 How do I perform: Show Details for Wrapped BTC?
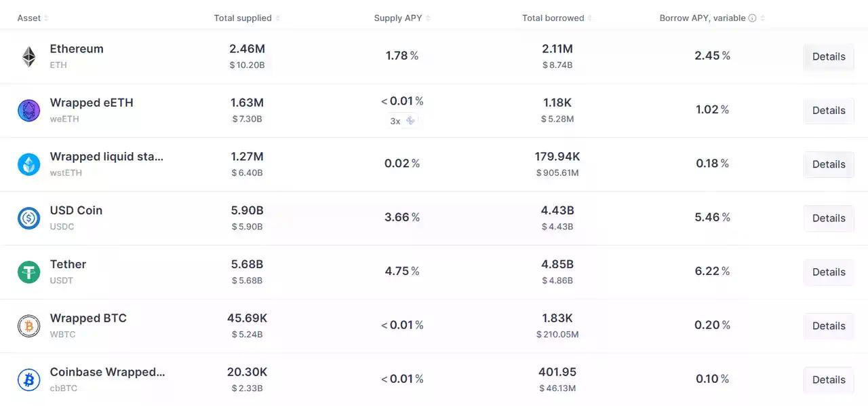pos(828,326)
